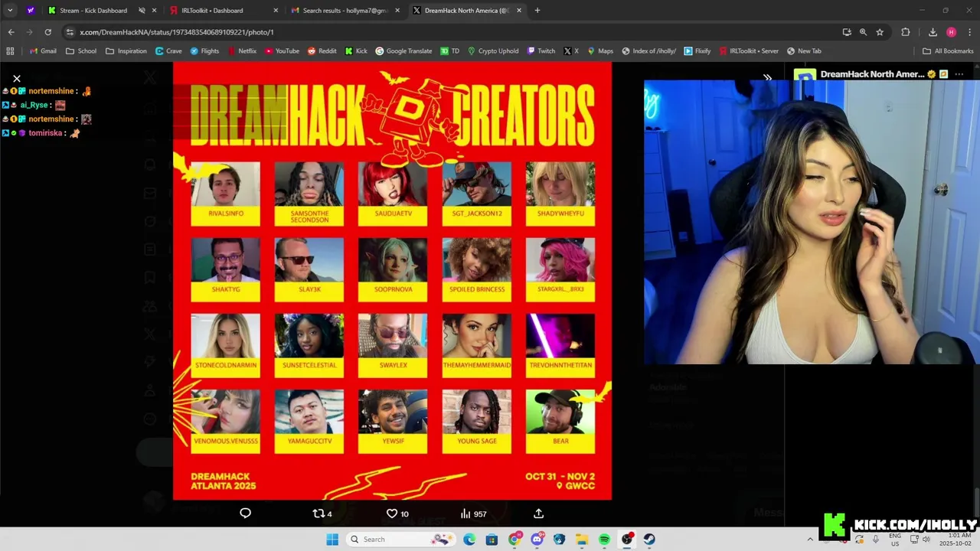Screen dimensions: 980x551
Task: Switch to the Stream - Kick Dashboard tab
Action: coord(93,11)
